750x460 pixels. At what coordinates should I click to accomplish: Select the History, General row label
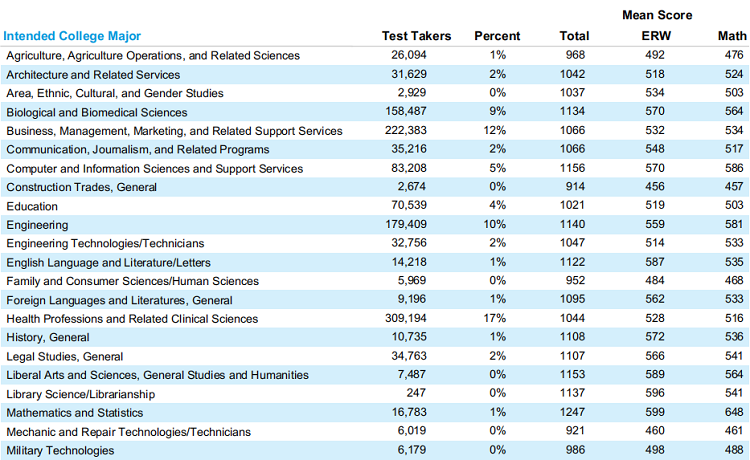click(48, 338)
